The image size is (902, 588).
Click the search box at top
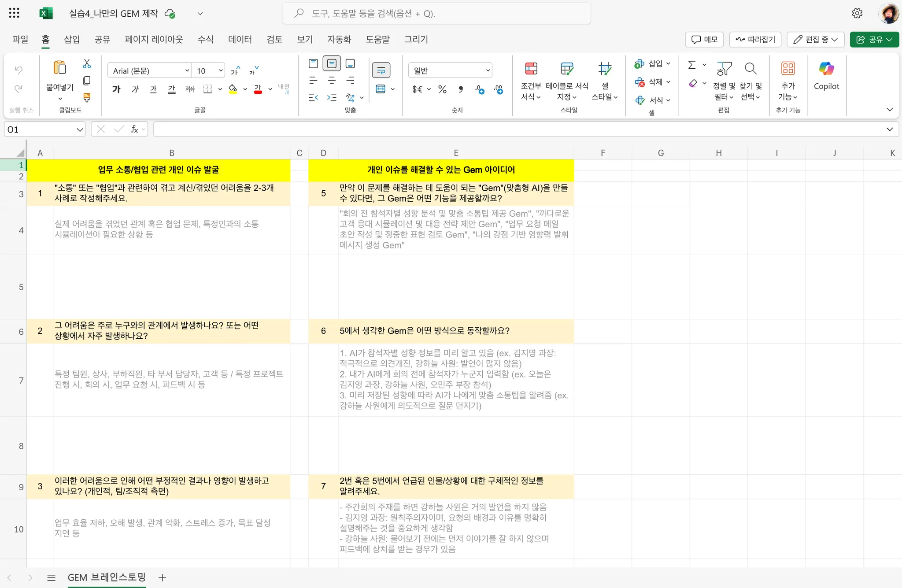point(436,13)
